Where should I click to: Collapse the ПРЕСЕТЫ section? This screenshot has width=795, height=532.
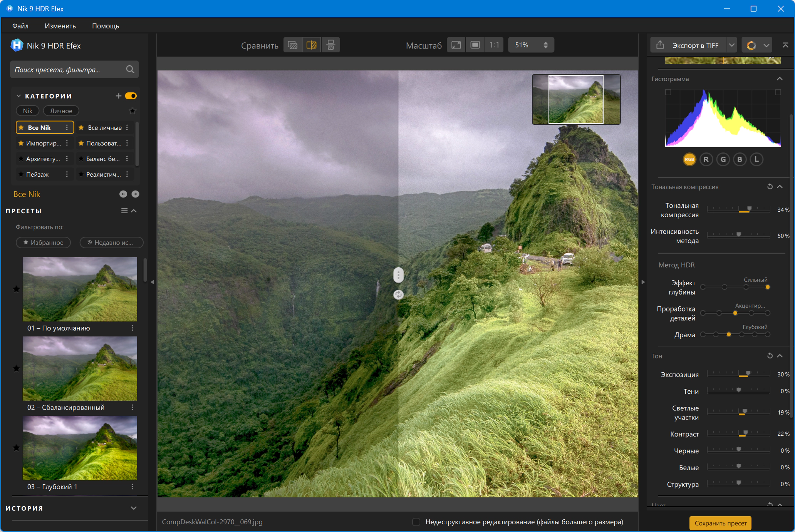(134, 211)
